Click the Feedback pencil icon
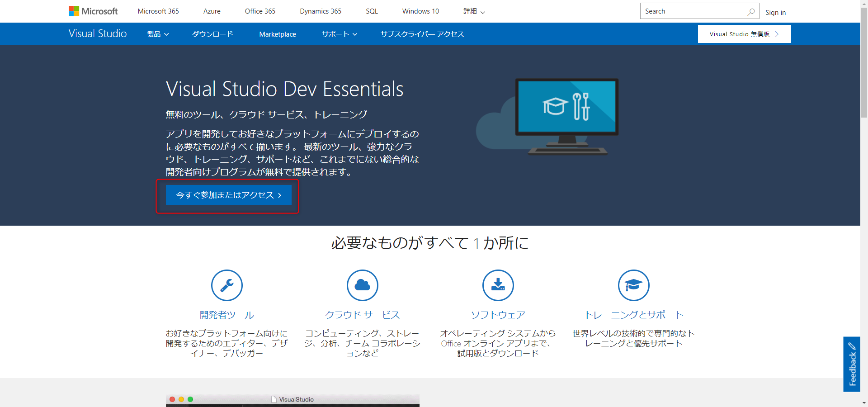This screenshot has height=407, width=868. coord(852,346)
